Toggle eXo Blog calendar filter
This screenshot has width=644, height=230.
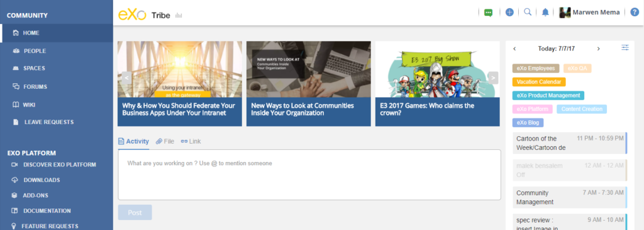[528, 123]
